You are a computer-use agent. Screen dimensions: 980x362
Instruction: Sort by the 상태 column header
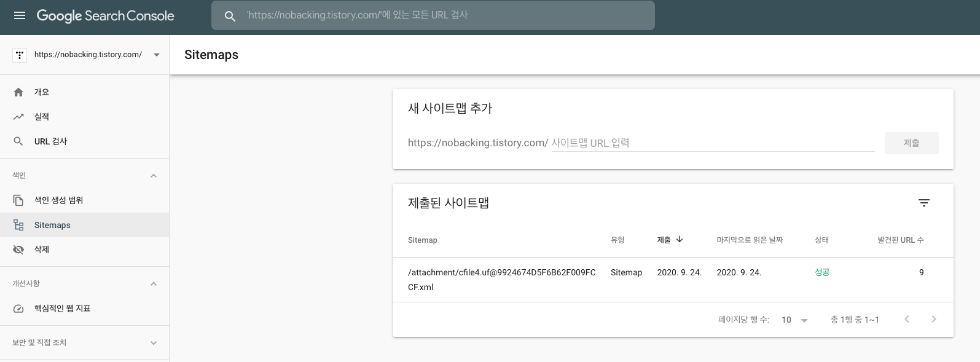821,240
